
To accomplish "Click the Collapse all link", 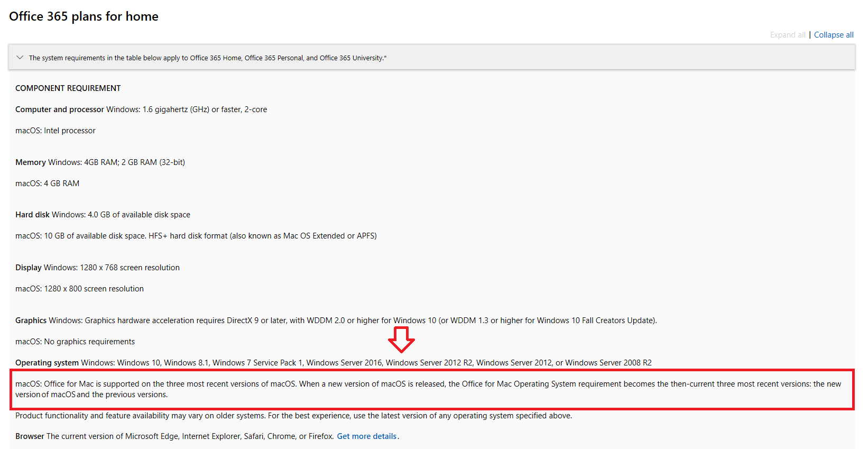I will tap(834, 35).
